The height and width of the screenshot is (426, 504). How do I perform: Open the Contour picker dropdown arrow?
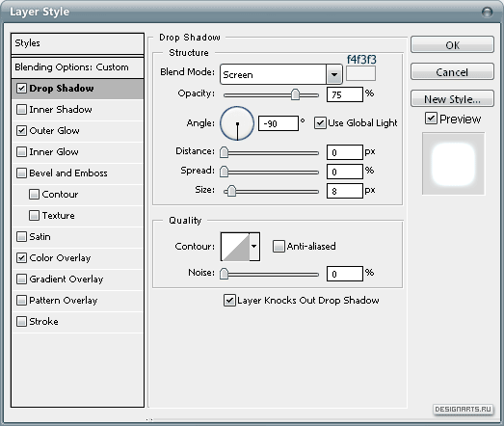point(254,247)
